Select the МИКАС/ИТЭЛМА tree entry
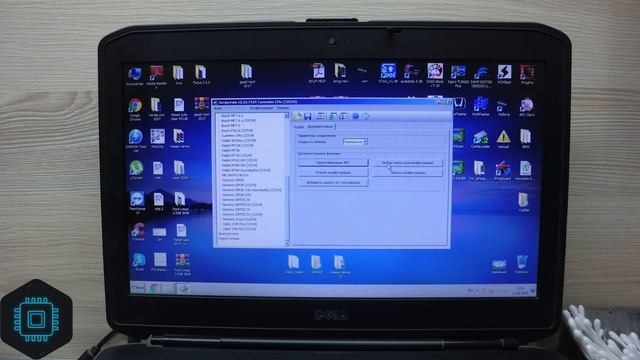Image resolution: width=640 pixels, height=360 pixels. tap(235, 175)
